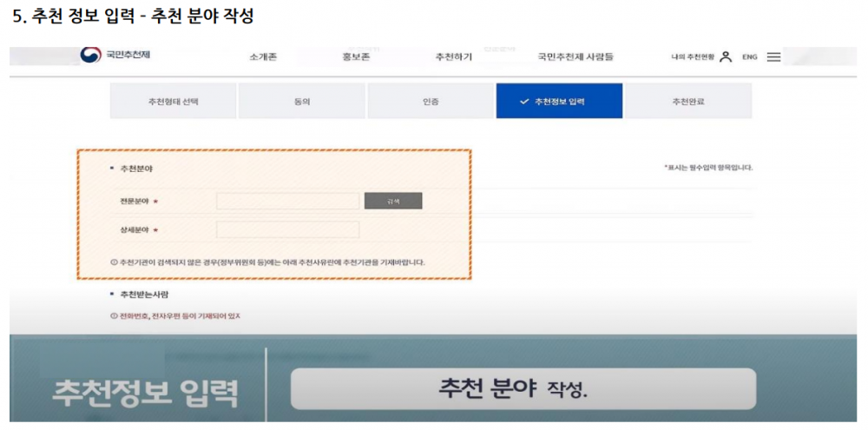Click the 추천 분야 작성 caption box
The height and width of the screenshot is (430, 868).
coord(523,388)
